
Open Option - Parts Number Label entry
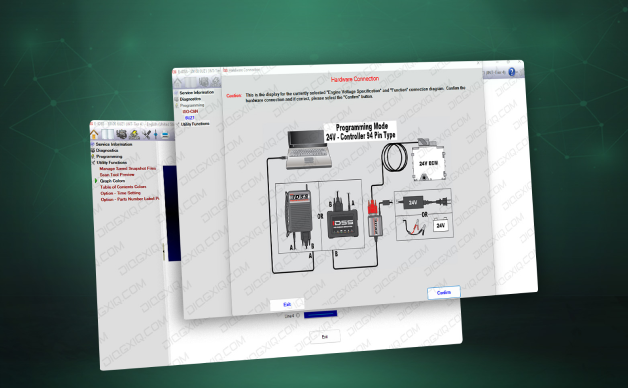point(130,199)
